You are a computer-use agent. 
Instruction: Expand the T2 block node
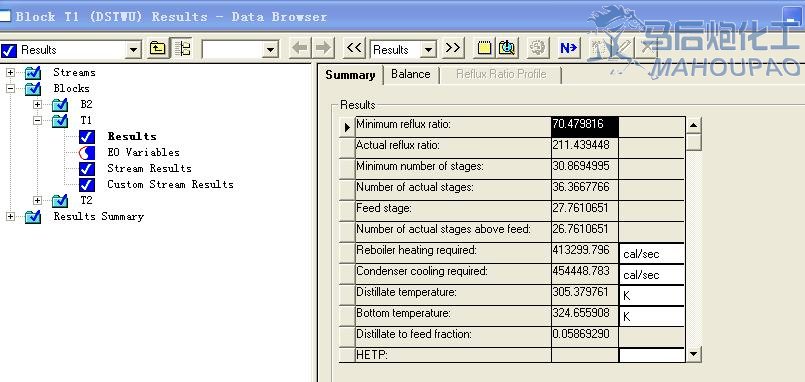(x=37, y=200)
